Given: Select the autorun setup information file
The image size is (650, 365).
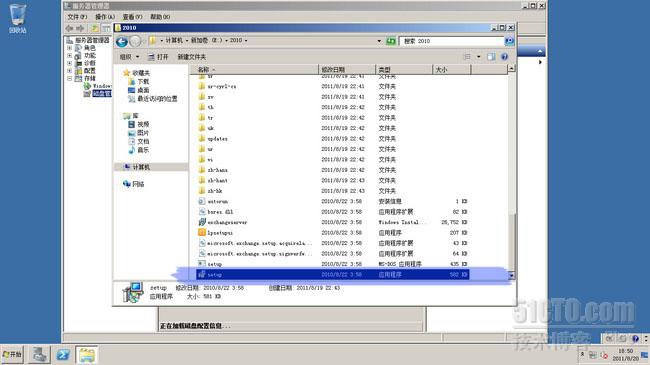Looking at the screenshot, I should point(218,201).
